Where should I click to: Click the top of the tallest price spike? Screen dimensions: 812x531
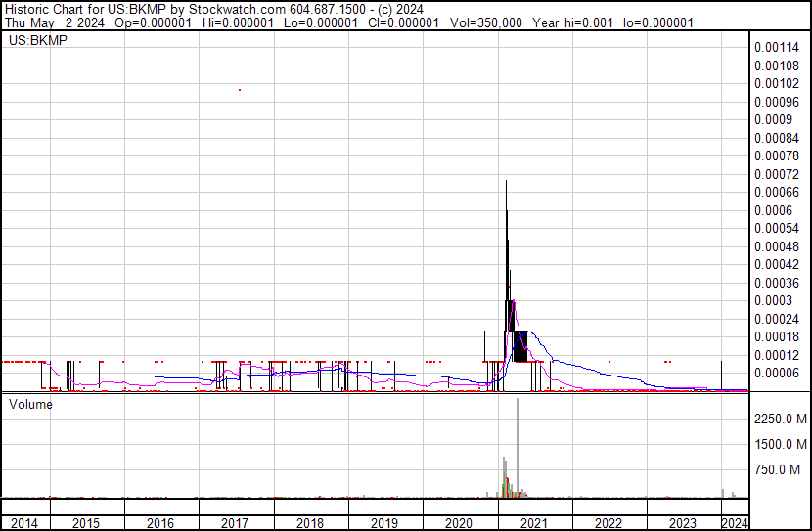click(506, 182)
